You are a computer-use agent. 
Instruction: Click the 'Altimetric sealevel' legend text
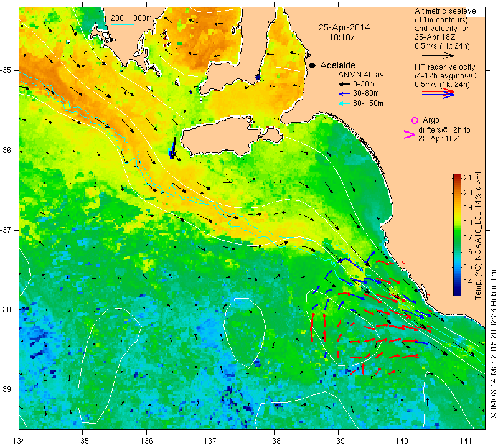pos(446,11)
